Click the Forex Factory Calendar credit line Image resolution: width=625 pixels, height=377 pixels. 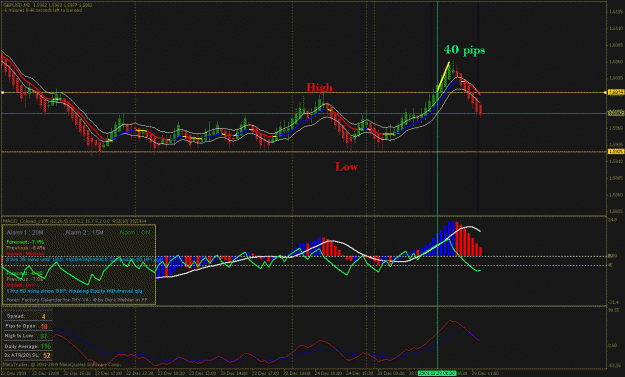pos(77,299)
